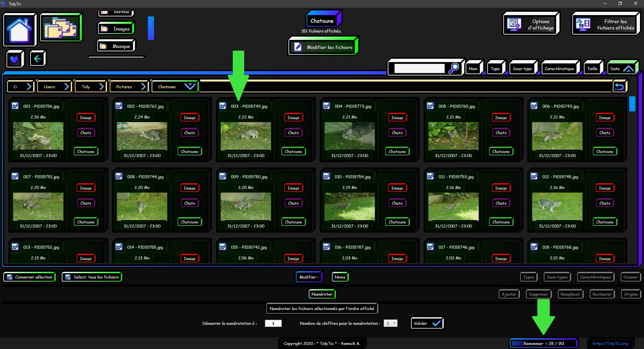The height and width of the screenshot is (349, 644).
Task: Toggle Select. tous les fichiers checkbox
Action: (68, 277)
